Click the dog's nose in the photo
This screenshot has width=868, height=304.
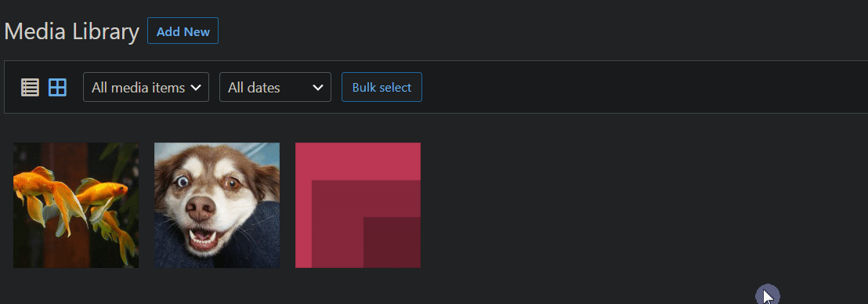pyautogui.click(x=200, y=208)
